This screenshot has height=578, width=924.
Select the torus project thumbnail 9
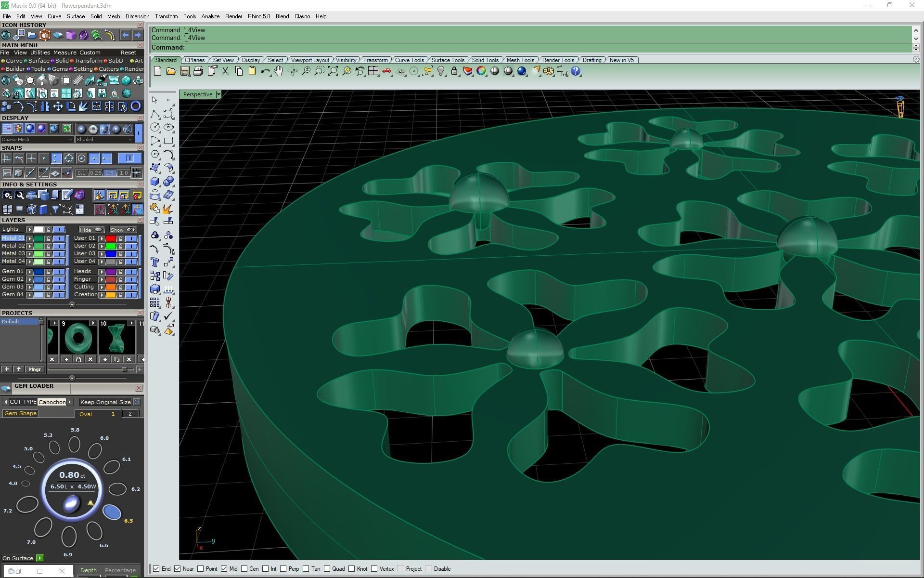[78, 339]
